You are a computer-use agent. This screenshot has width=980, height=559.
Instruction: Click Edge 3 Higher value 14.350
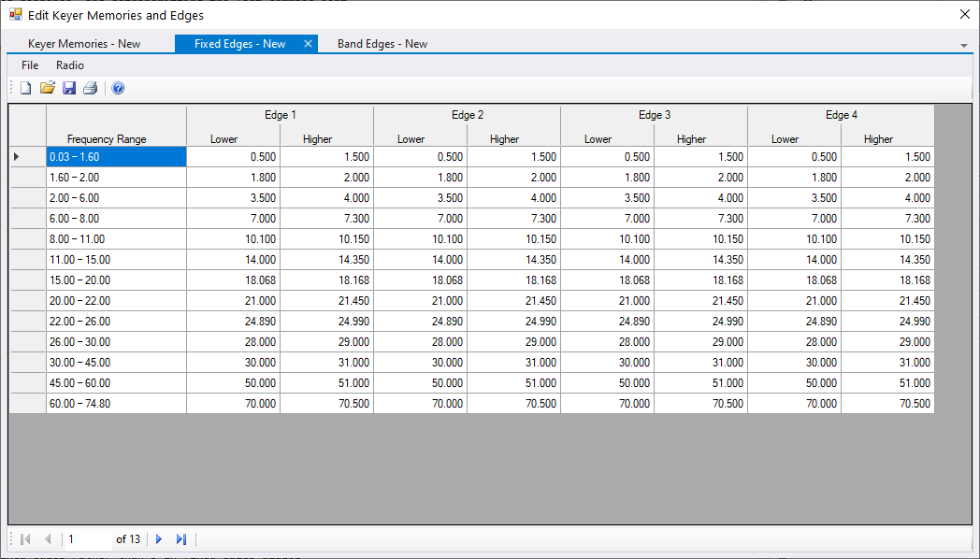(x=700, y=260)
